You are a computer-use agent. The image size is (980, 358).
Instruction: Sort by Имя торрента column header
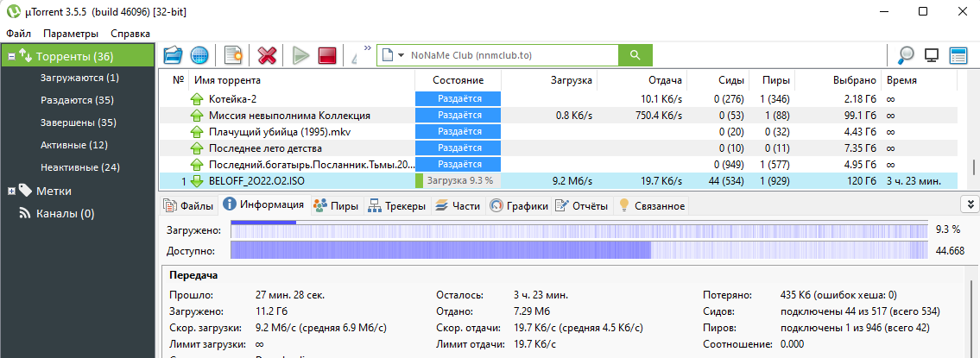tap(301, 80)
